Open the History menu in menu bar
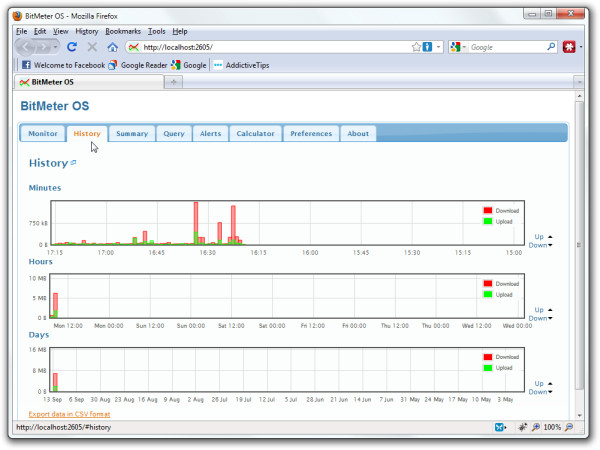This screenshot has width=600, height=450. point(86,31)
